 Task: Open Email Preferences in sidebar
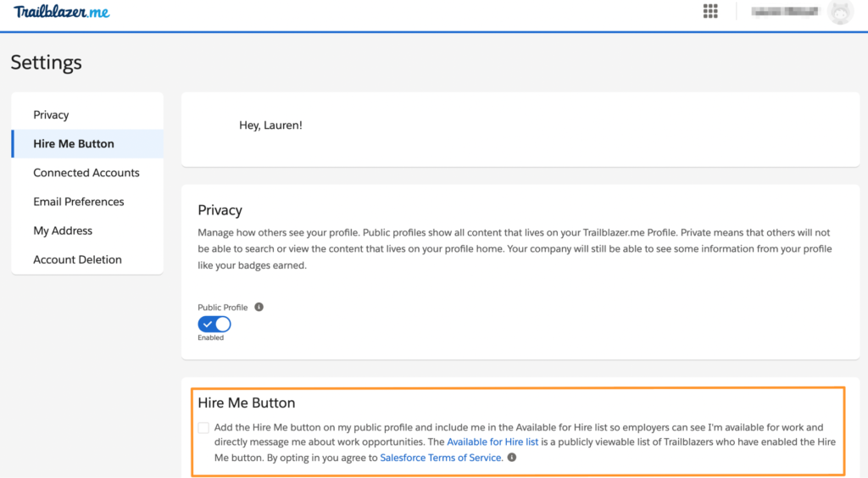click(x=87, y=202)
